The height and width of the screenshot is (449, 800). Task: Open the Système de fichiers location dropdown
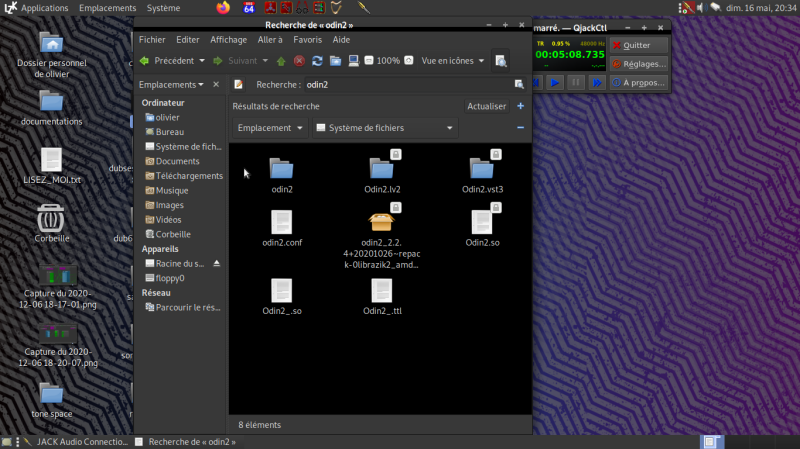tap(385, 128)
